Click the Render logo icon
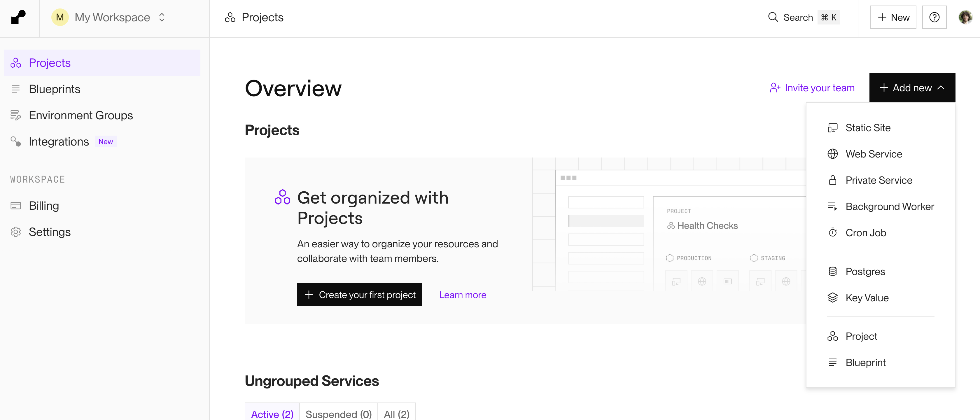The height and width of the screenshot is (420, 980). [x=18, y=17]
